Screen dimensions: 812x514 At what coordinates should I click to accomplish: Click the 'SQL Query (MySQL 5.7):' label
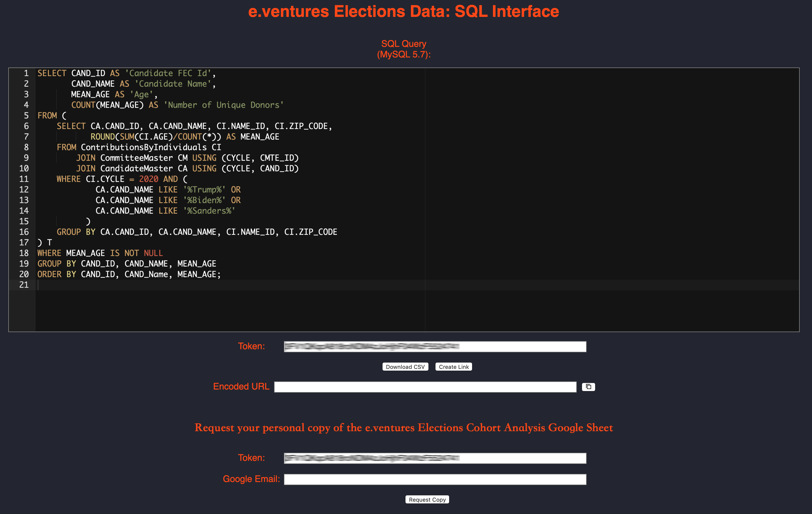[x=404, y=49]
